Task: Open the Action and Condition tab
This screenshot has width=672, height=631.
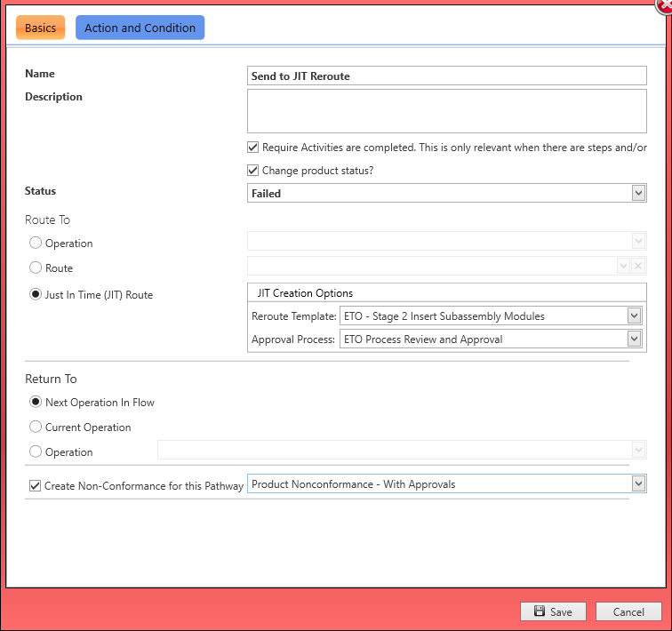Action: [x=140, y=28]
